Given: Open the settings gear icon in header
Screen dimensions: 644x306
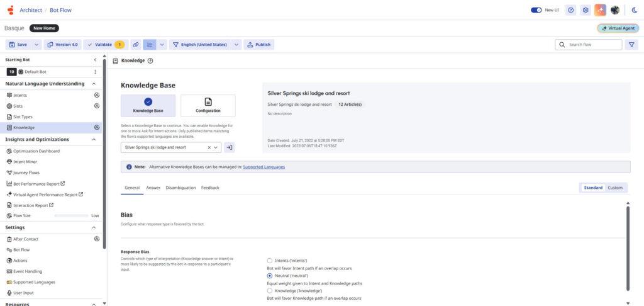Looking at the screenshot, I should (x=586, y=10).
